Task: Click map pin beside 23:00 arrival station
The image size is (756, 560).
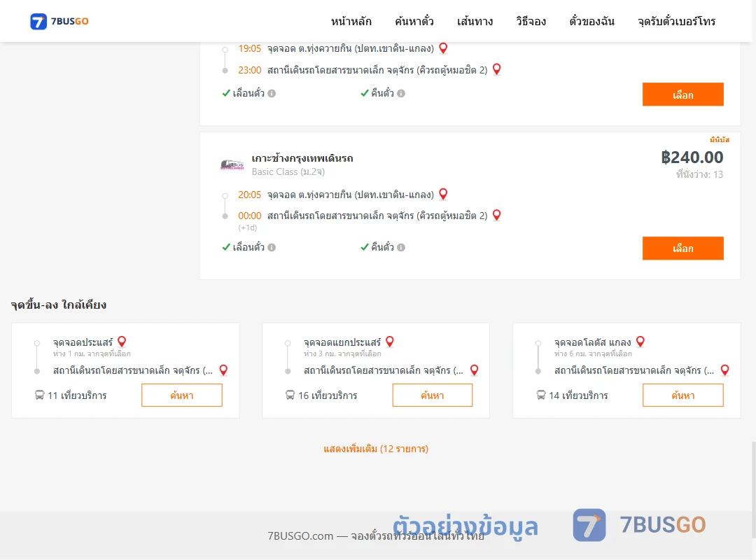Action: (x=496, y=69)
